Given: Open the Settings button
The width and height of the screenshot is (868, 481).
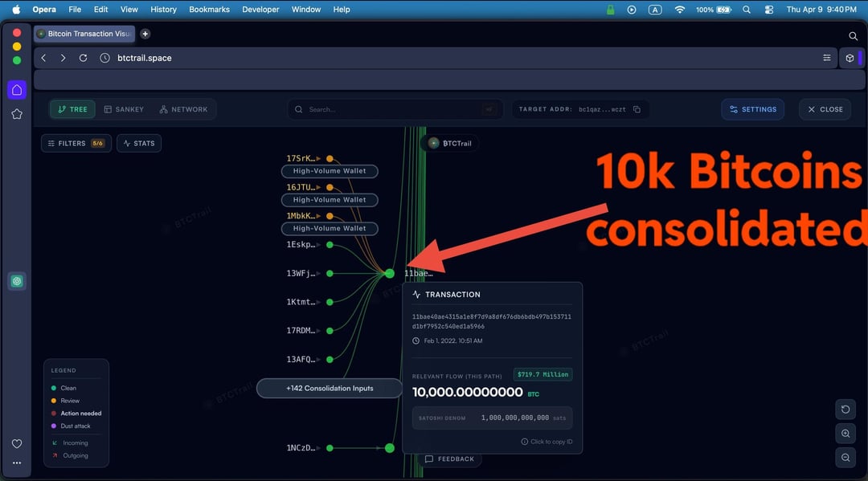Looking at the screenshot, I should tap(752, 109).
